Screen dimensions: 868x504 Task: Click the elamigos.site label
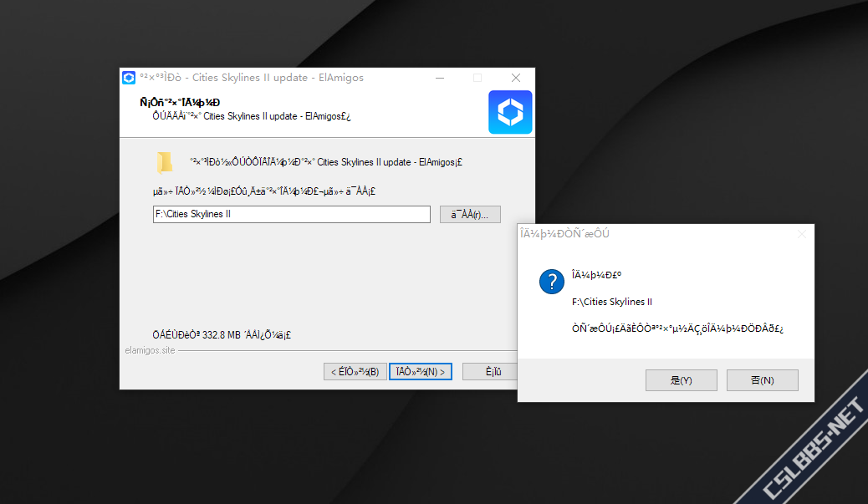(150, 350)
